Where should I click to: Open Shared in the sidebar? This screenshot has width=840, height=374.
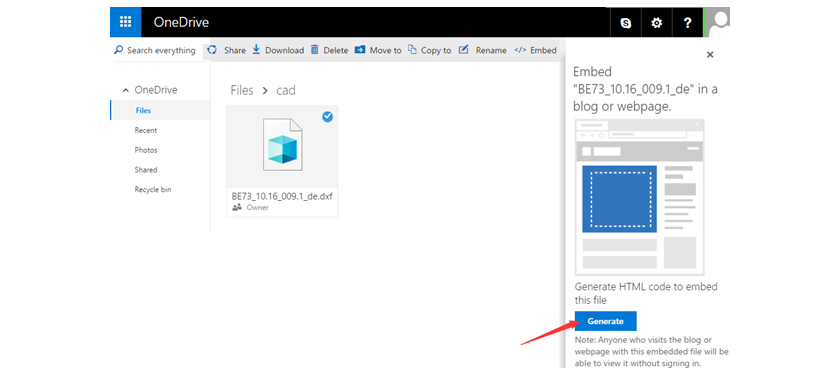[146, 170]
